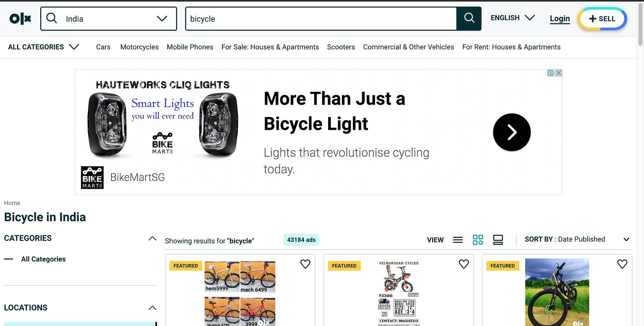644x326 pixels.
Task: Click the Bicycle in India heading
Action: pos(45,217)
